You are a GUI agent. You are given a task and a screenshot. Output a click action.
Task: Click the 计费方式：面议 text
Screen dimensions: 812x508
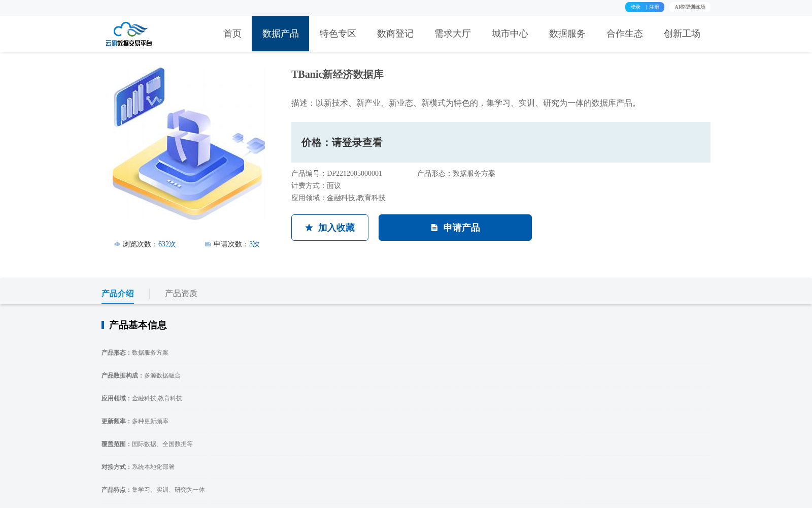tap(316, 186)
